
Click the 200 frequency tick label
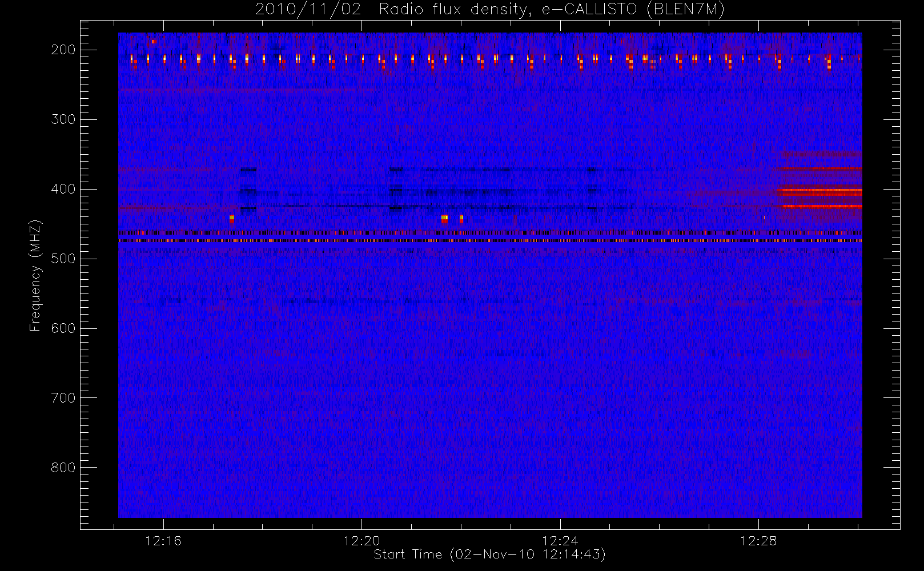pyautogui.click(x=63, y=50)
